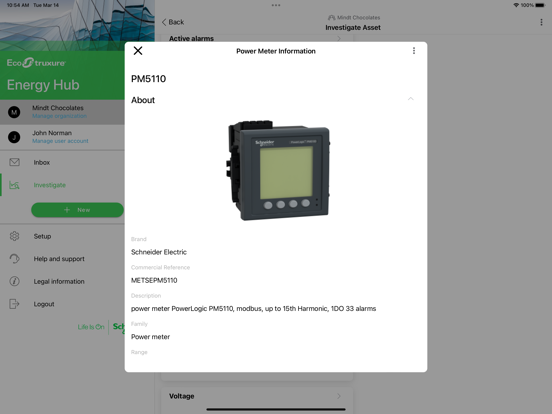The width and height of the screenshot is (552, 414).
Task: Click the Energy Hub title
Action: click(43, 85)
